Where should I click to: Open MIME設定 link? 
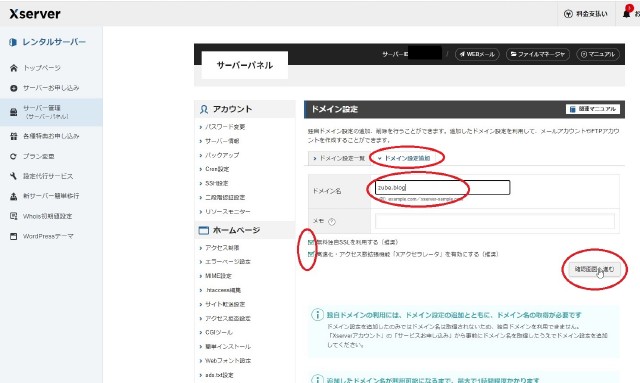[218, 276]
